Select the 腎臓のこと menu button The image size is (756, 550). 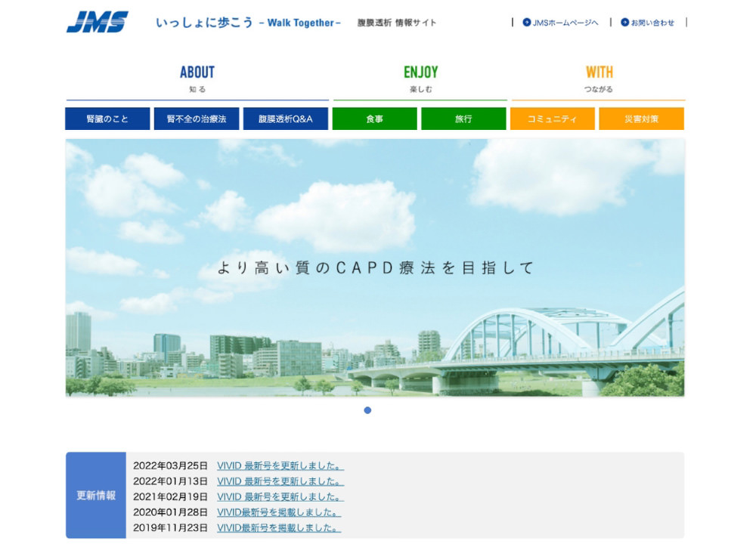[x=107, y=119]
